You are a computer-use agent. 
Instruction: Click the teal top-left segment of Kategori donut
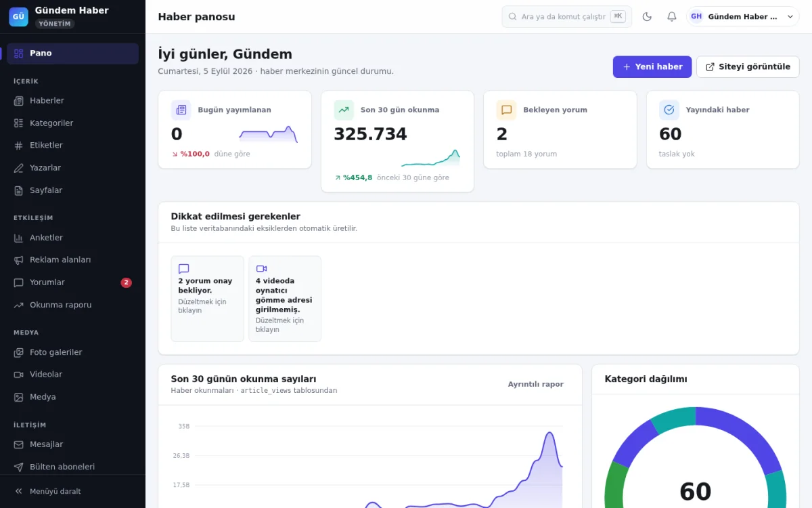pos(672,420)
